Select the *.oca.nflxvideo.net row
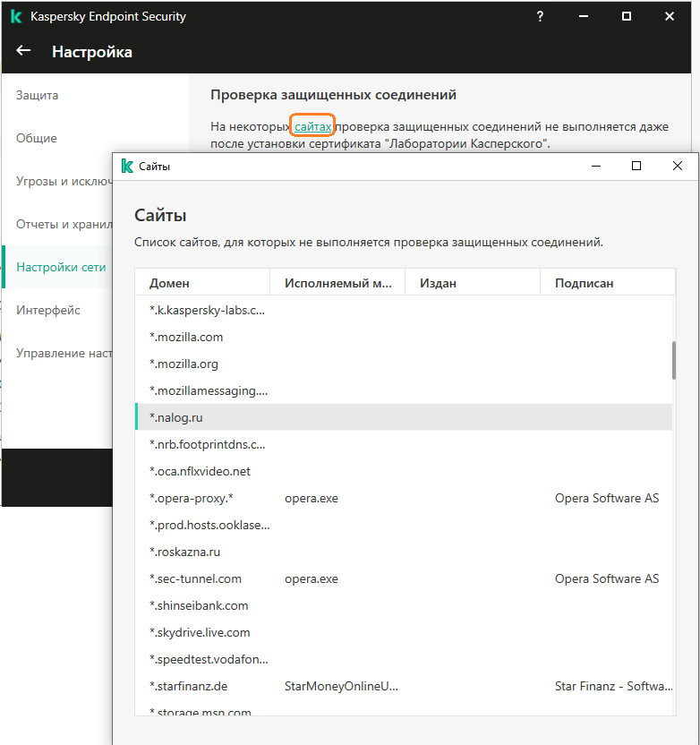 404,471
